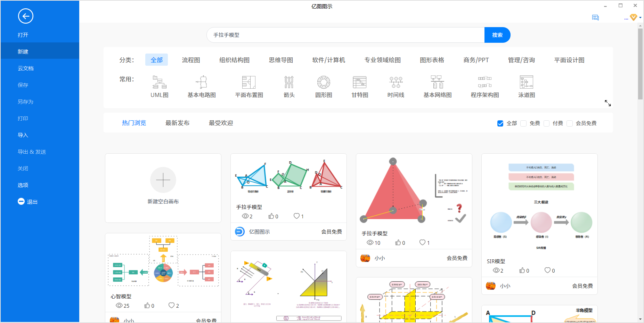Click heart icon on SIR模型 card
644x323 pixels.
click(547, 270)
